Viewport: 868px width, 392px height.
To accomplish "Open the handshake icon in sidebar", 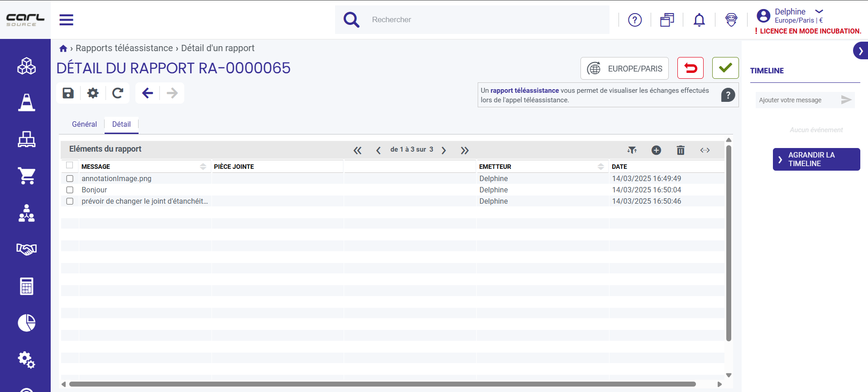I will [27, 249].
